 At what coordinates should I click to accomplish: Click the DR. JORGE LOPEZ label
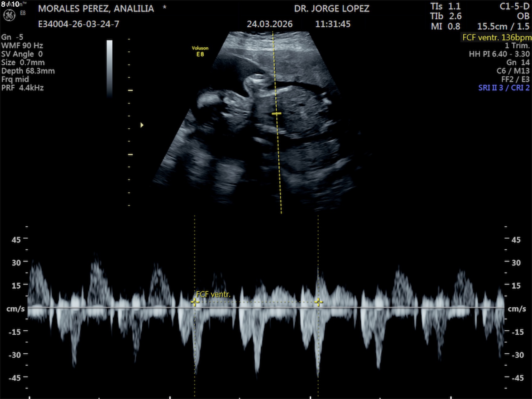332,9
